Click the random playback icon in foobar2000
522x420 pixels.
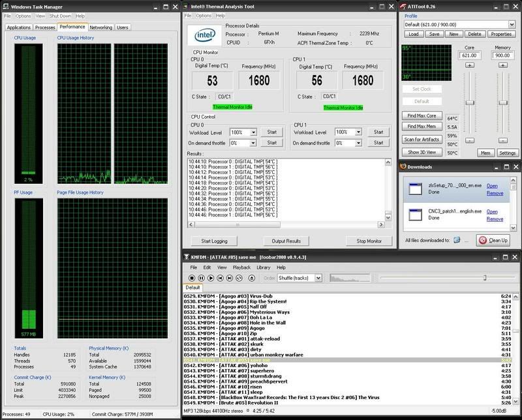pos(239,278)
